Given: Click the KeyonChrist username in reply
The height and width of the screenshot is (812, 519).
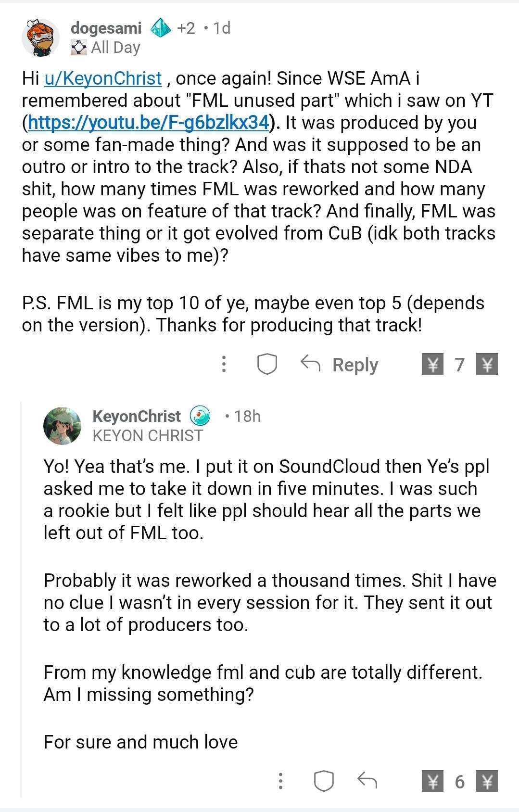Looking at the screenshot, I should click(x=137, y=416).
